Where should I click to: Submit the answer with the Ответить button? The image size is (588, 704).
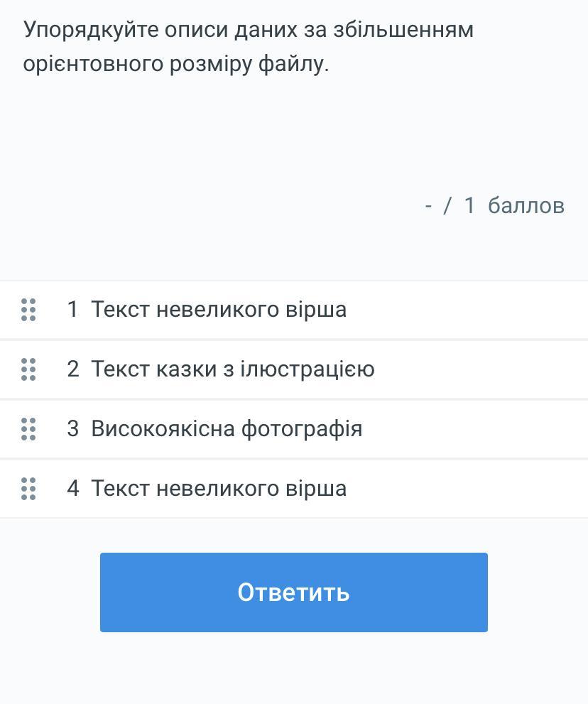pyautogui.click(x=293, y=592)
